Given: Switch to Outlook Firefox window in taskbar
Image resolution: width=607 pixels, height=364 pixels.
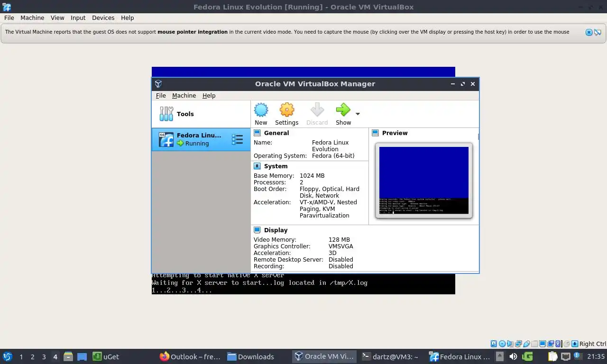Looking at the screenshot, I should tap(190, 357).
